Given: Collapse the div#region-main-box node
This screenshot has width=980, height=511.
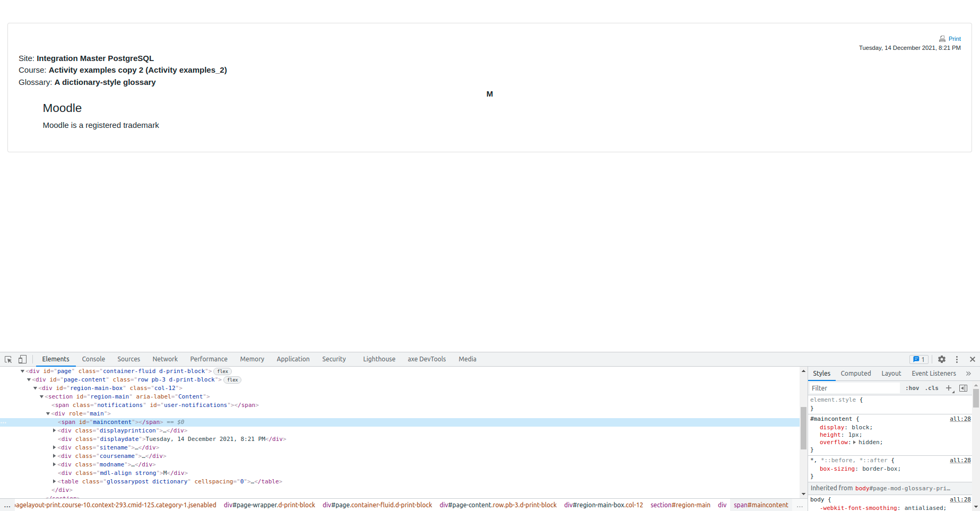Looking at the screenshot, I should [x=35, y=388].
